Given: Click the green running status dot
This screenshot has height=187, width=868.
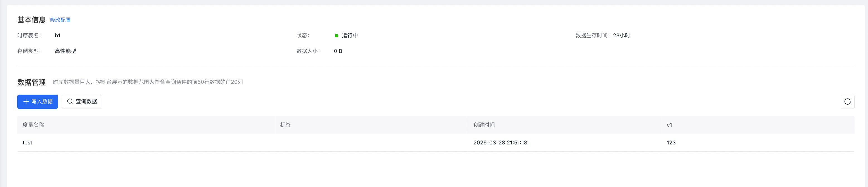Looking at the screenshot, I should [336, 36].
